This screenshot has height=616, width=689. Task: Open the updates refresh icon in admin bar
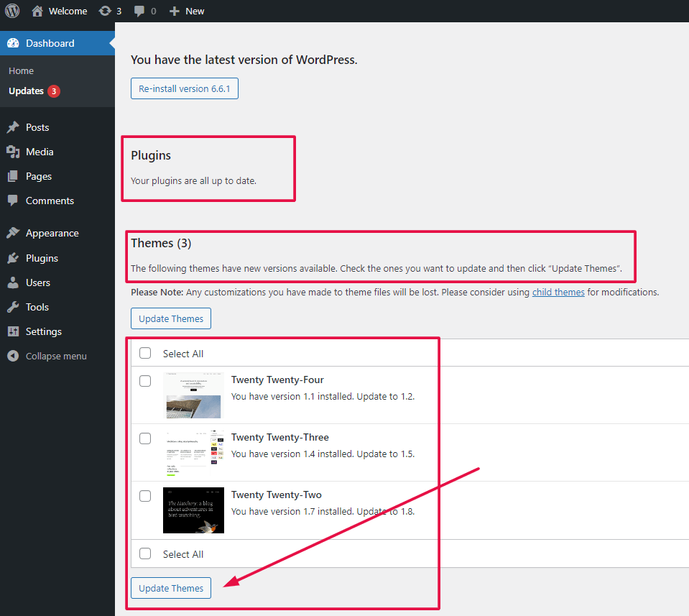point(105,11)
